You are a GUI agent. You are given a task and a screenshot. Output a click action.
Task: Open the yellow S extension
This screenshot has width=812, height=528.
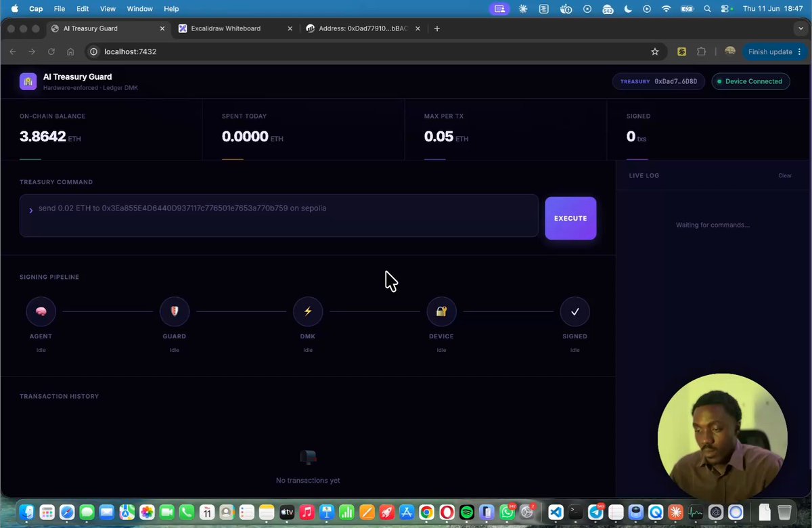point(682,51)
